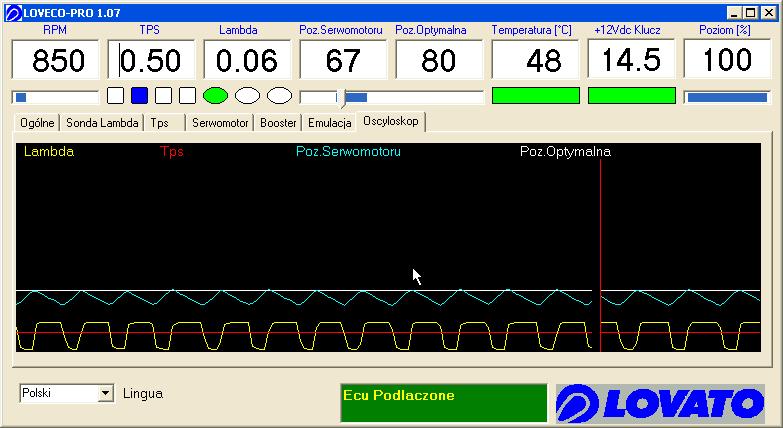Viewport: 783px width, 428px height.
Task: Click the red Tps legend in oscilloscope
Action: (172, 151)
